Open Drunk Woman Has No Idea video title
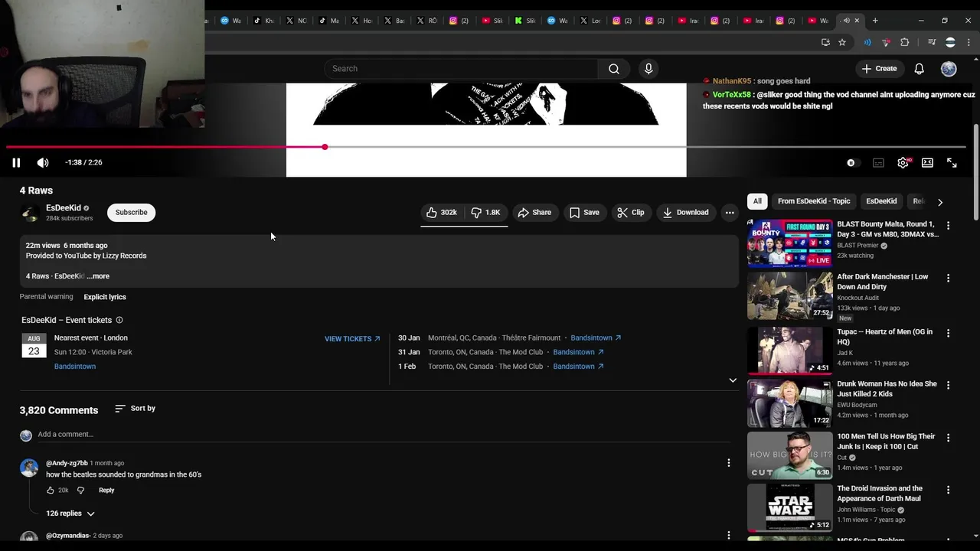This screenshot has width=980, height=551. (x=887, y=389)
